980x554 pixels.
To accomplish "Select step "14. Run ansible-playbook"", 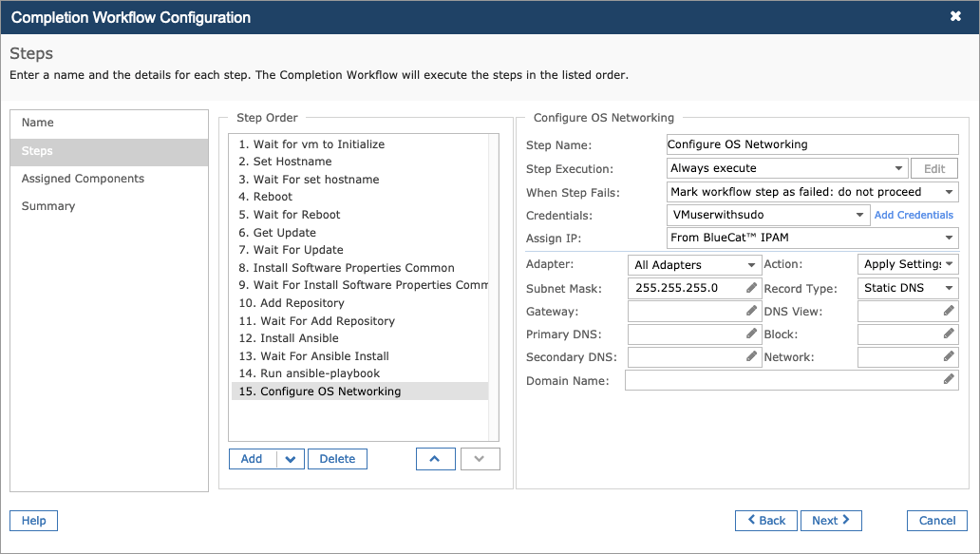I will (x=360, y=373).
